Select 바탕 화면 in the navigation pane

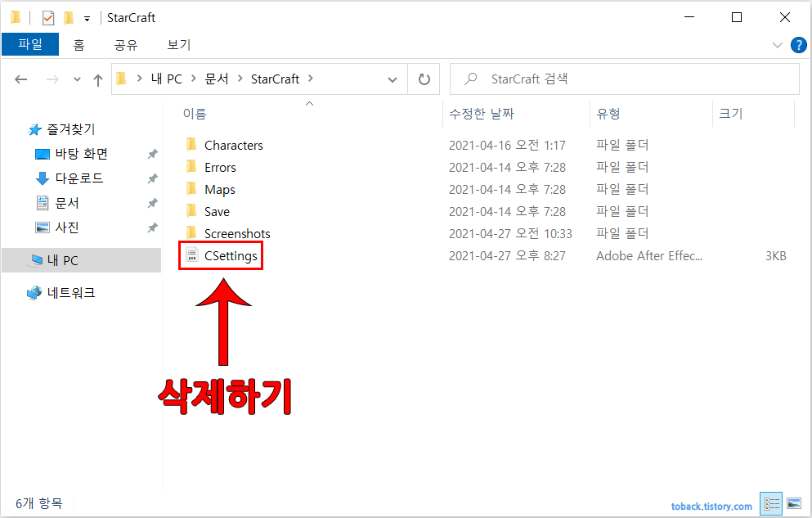pos(81,154)
